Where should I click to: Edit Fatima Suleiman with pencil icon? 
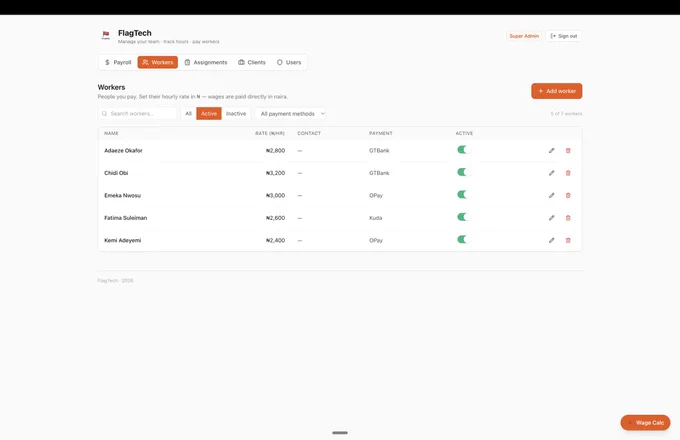[551, 218]
